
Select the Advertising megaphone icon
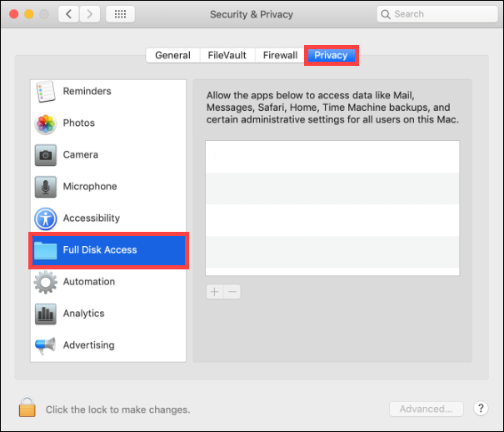[45, 345]
